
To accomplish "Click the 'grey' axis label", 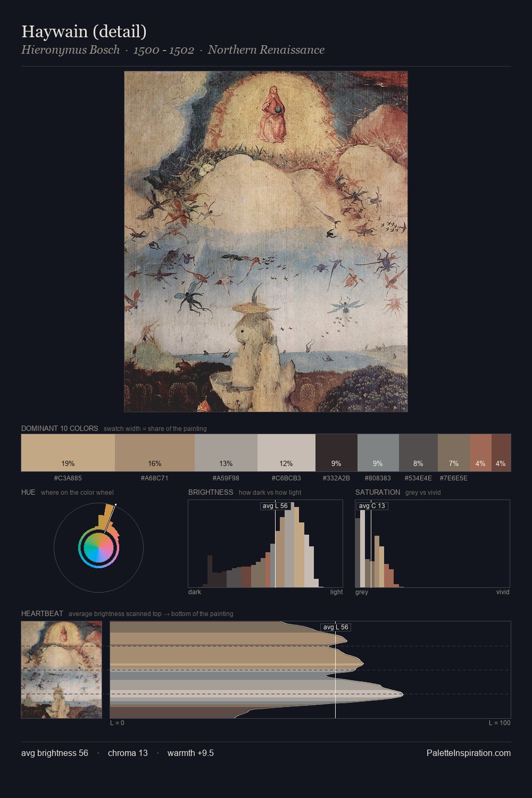I will coord(362,592).
